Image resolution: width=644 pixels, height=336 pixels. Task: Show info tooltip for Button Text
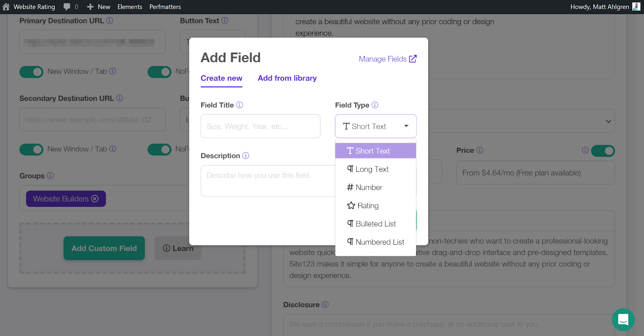(x=225, y=21)
